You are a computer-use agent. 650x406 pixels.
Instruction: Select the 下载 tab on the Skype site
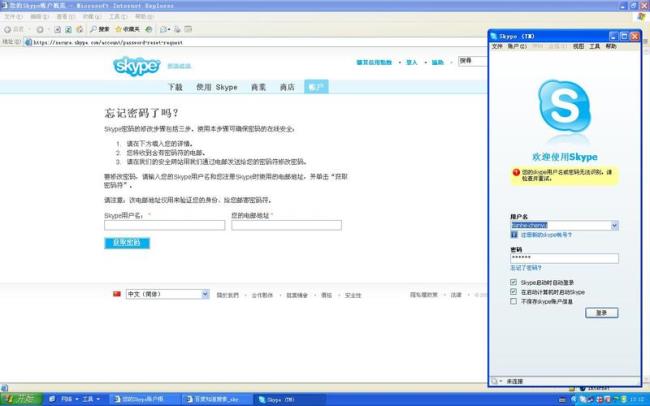tap(175, 87)
